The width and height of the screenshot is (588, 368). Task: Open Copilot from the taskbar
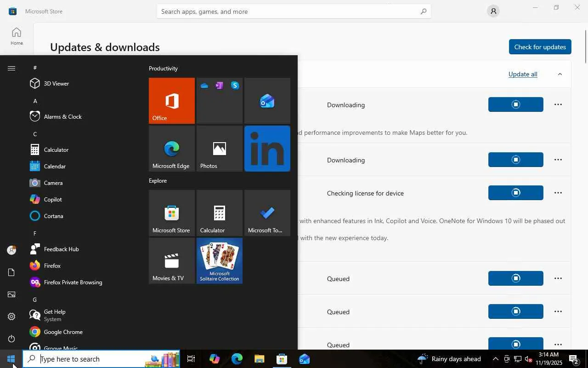pyautogui.click(x=214, y=359)
